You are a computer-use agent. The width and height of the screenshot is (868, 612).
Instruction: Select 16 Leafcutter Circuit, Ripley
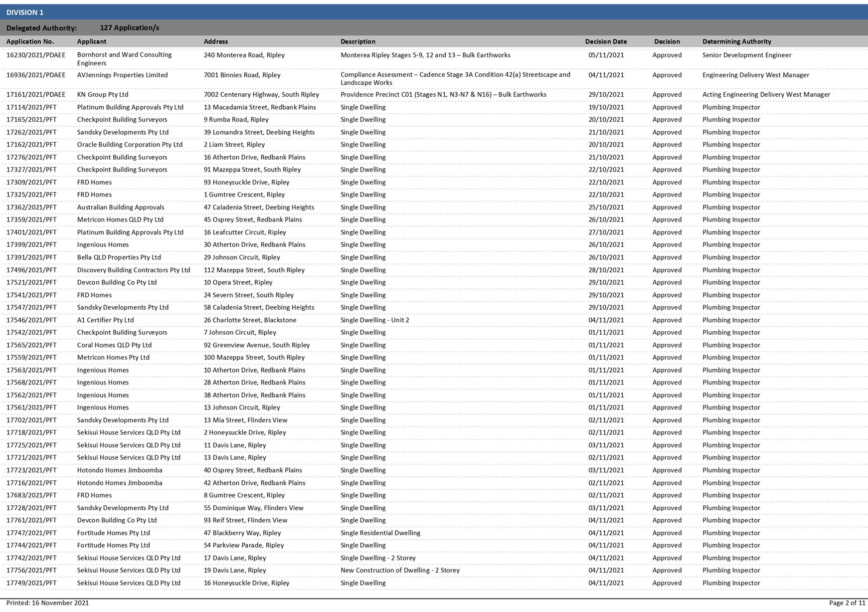point(245,232)
